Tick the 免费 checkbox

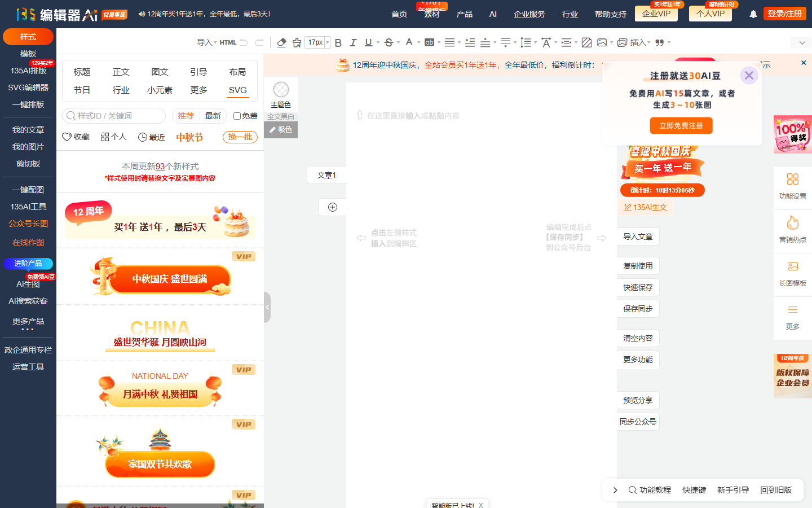[x=237, y=116]
